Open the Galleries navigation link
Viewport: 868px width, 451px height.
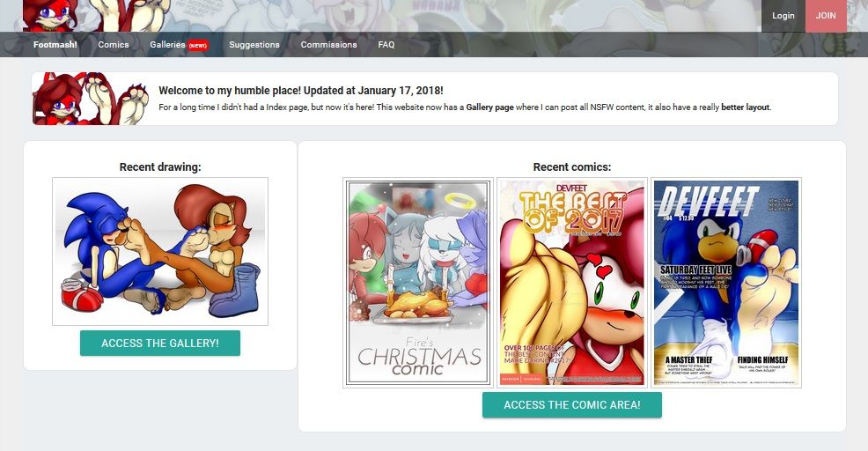click(168, 44)
